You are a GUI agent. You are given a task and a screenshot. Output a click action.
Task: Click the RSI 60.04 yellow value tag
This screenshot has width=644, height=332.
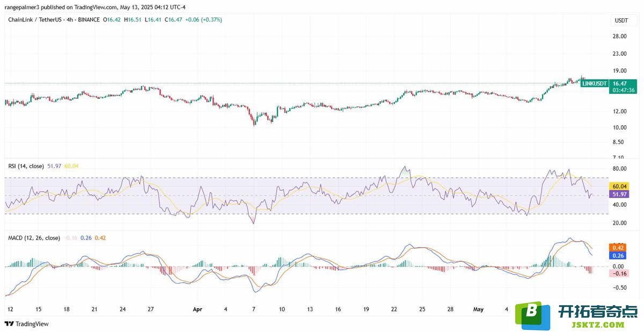(x=620, y=186)
